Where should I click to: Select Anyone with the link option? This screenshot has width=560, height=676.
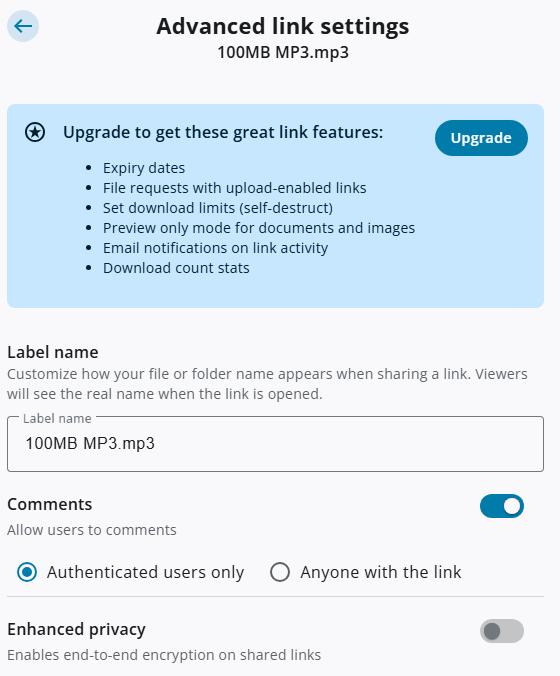click(280, 572)
